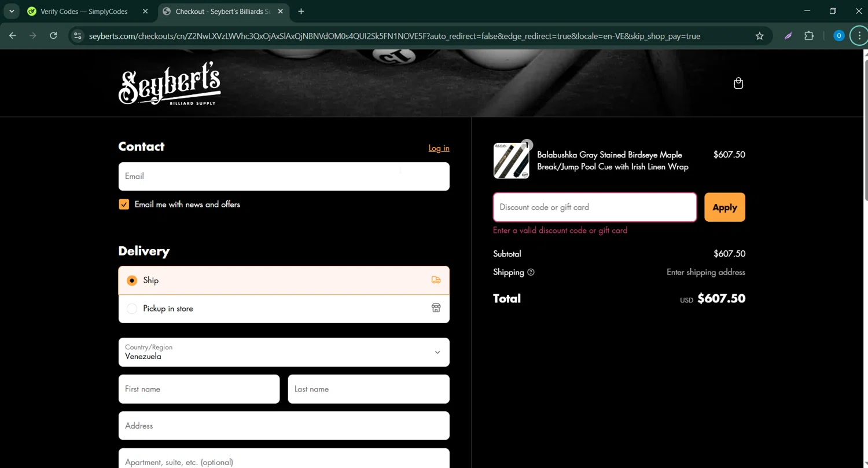This screenshot has height=468, width=868.
Task: Open the browser profile avatar icon
Action: (838, 36)
